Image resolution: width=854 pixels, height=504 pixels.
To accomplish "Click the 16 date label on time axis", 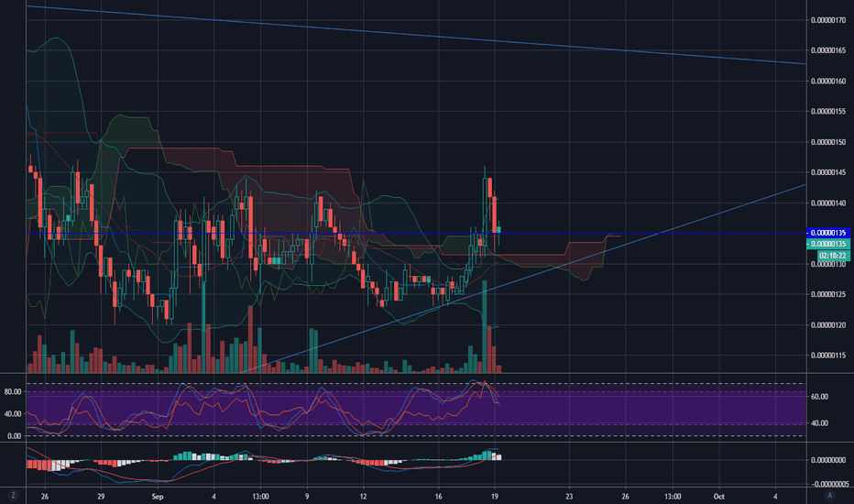I will (x=438, y=497).
